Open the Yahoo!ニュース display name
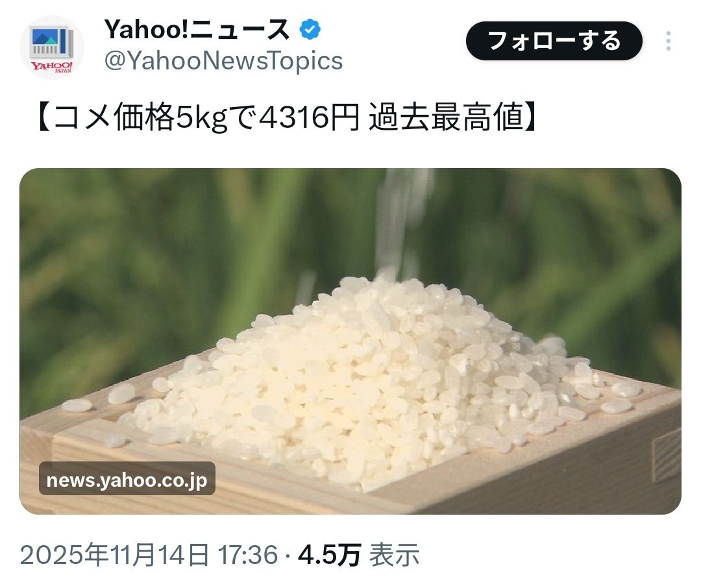701x588 pixels. click(197, 29)
